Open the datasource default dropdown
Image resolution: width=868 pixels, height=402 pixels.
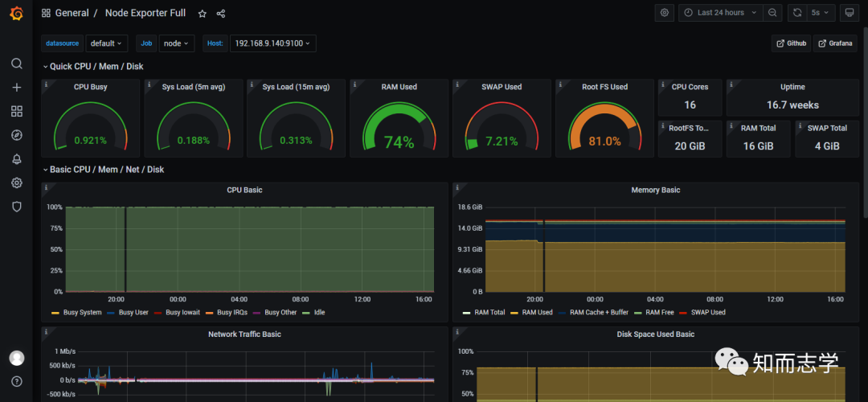(106, 43)
